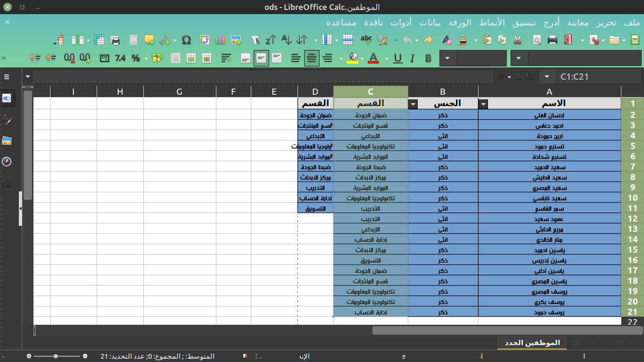Open the filter dropdown on الجنس column
Viewport: 644px width, 362px height.
[x=413, y=104]
